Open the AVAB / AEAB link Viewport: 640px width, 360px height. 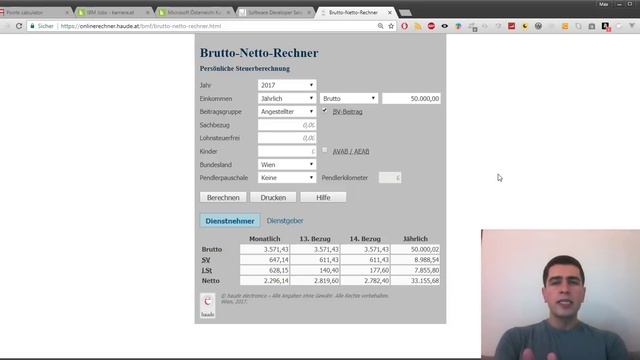click(x=351, y=151)
